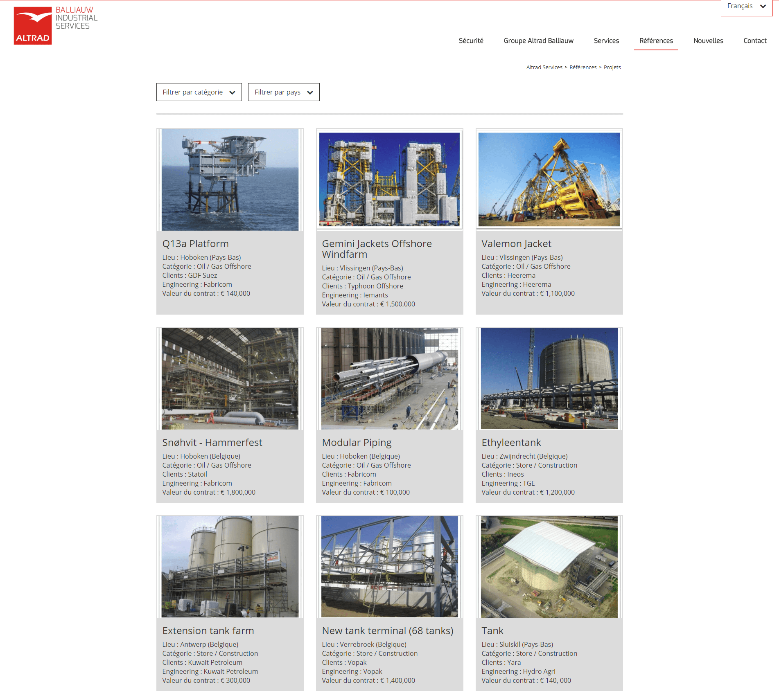This screenshot has height=700, width=779.
Task: Open the Français language dropdown
Action: [x=746, y=7]
